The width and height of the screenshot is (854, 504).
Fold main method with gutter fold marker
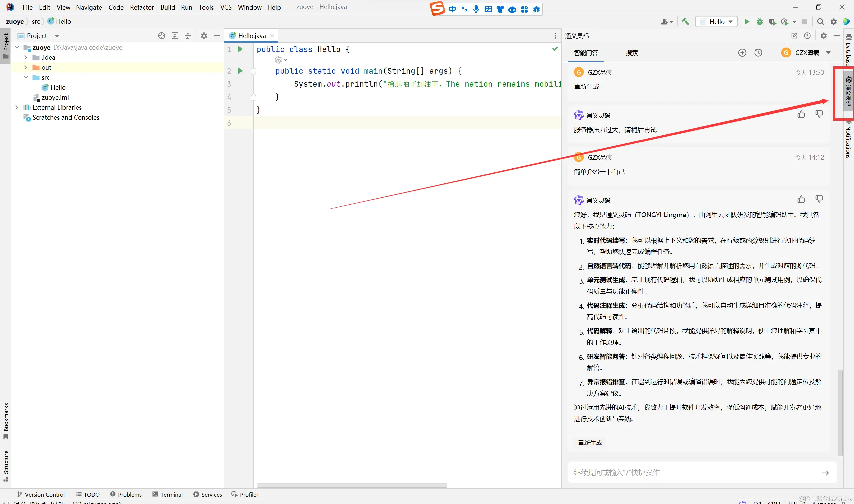coord(253,71)
